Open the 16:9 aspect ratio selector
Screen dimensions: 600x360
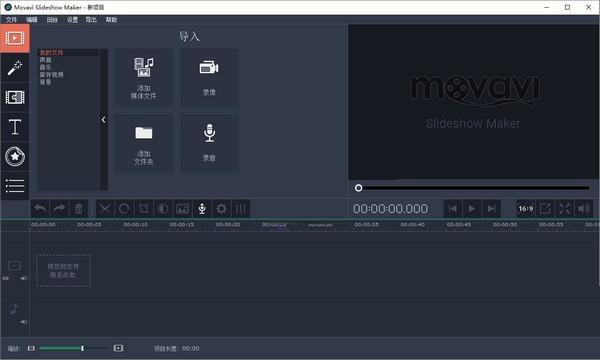tap(526, 209)
